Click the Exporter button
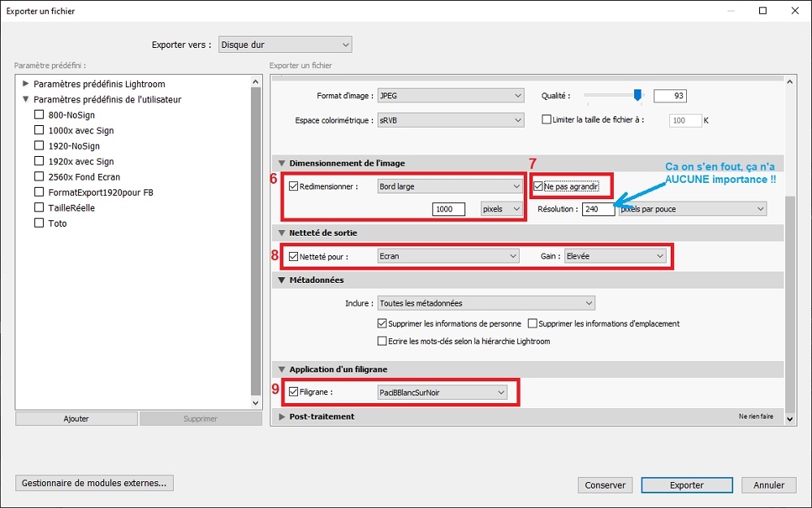812x508 pixels. point(687,485)
